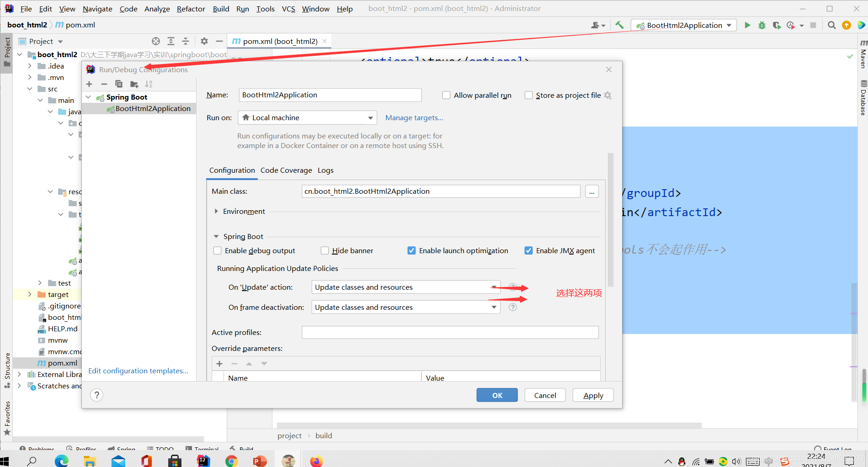This screenshot has width=868, height=467.
Task: Expand all in Project panel
Action: (171, 41)
